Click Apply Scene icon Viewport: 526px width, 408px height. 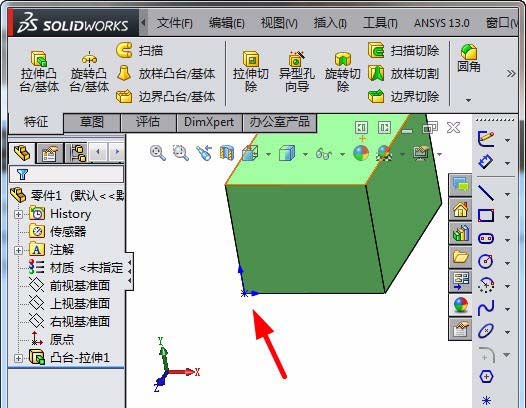pyautogui.click(x=384, y=153)
